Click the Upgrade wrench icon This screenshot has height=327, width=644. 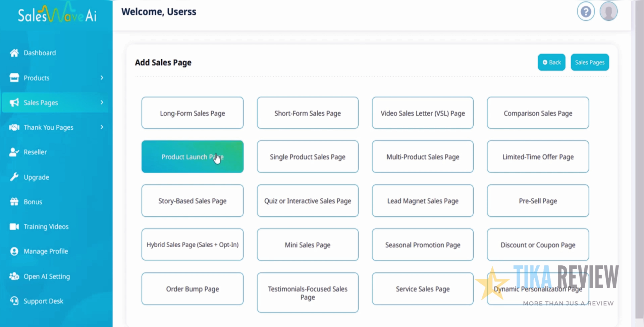click(14, 177)
